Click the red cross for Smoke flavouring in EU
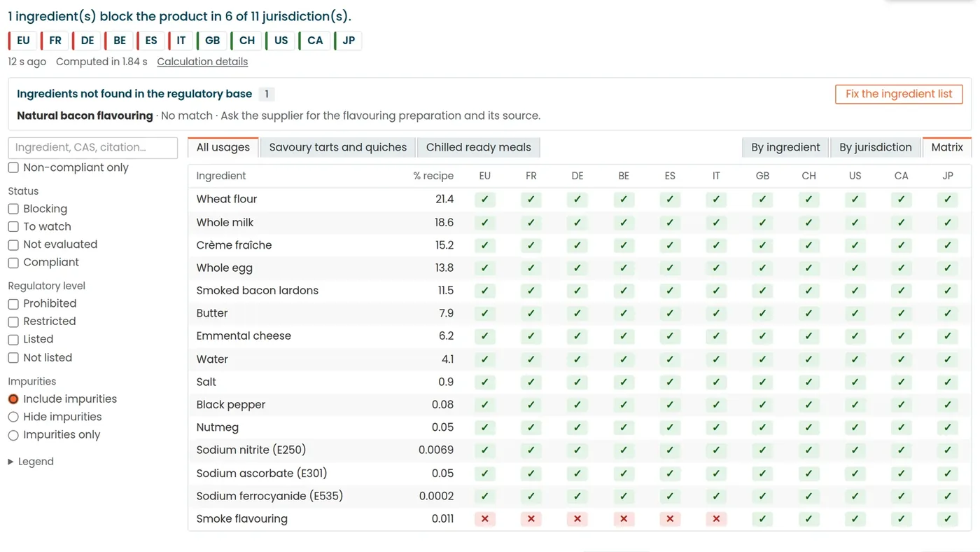Image resolution: width=980 pixels, height=552 pixels. [x=484, y=519]
